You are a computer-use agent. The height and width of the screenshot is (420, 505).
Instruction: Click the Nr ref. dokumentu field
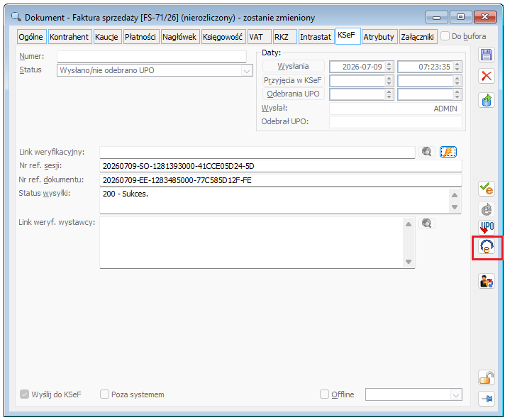tap(281, 180)
